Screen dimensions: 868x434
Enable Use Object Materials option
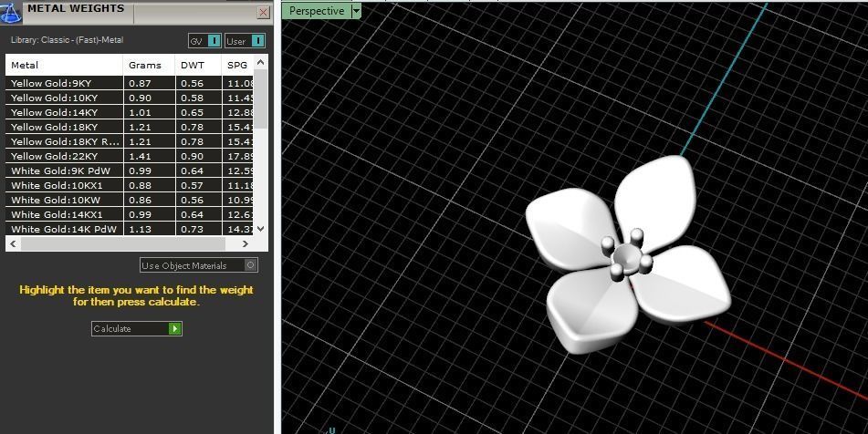point(199,265)
